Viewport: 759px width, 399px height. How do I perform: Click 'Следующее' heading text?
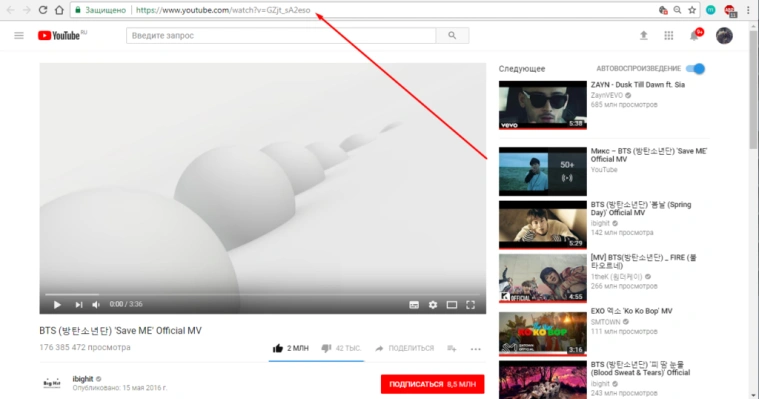click(522, 69)
